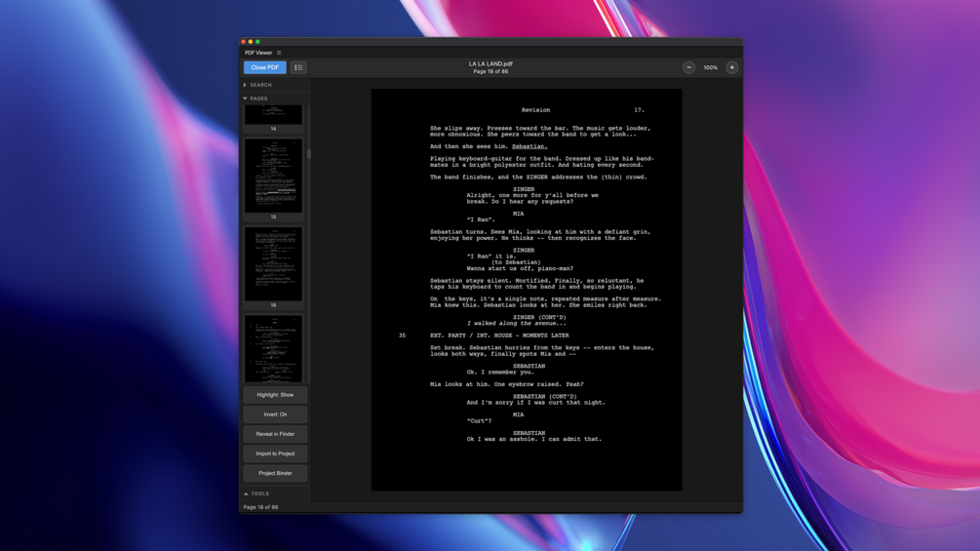The height and width of the screenshot is (551, 980).
Task: Select page 15 thumbnail
Action: (x=273, y=176)
